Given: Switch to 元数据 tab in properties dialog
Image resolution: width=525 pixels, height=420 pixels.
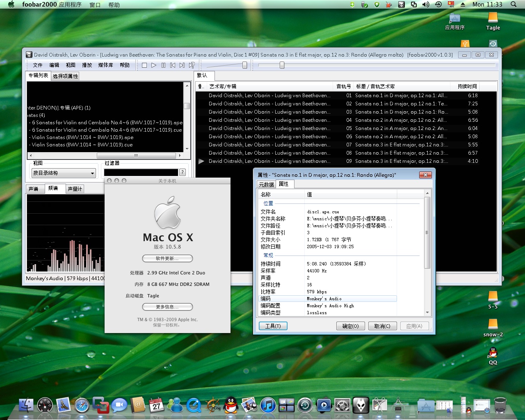Looking at the screenshot, I should pyautogui.click(x=266, y=185).
